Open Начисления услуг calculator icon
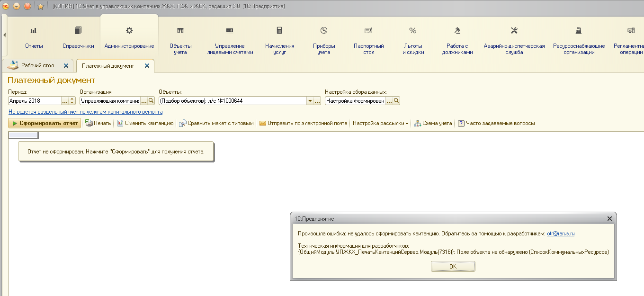Screen dimensions: 644x296 click(279, 31)
